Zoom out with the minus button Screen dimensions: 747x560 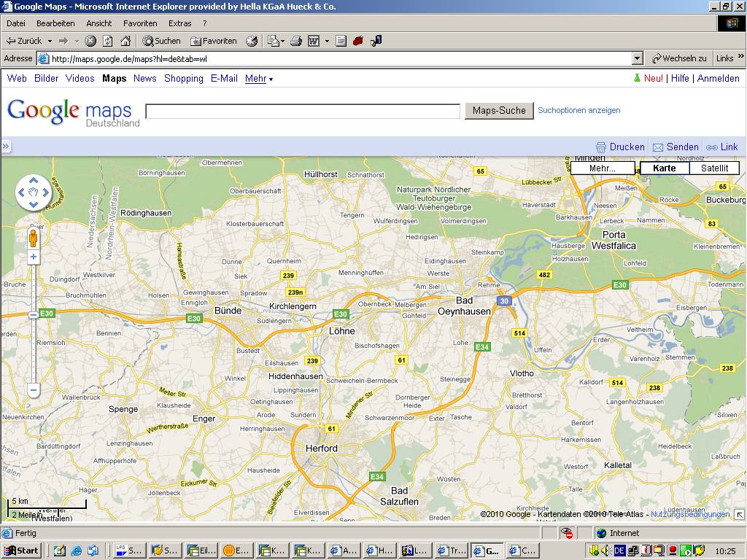tap(34, 390)
